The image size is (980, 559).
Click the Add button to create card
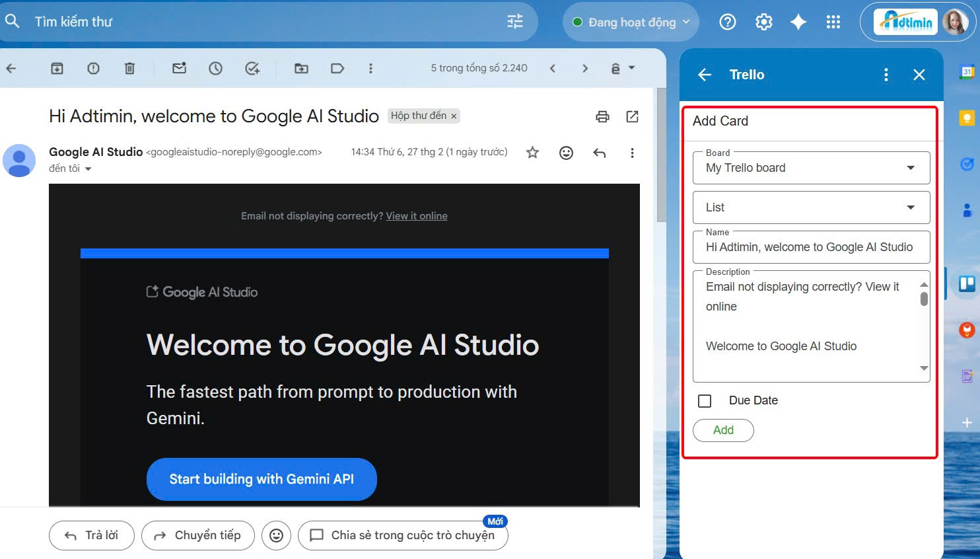(723, 430)
